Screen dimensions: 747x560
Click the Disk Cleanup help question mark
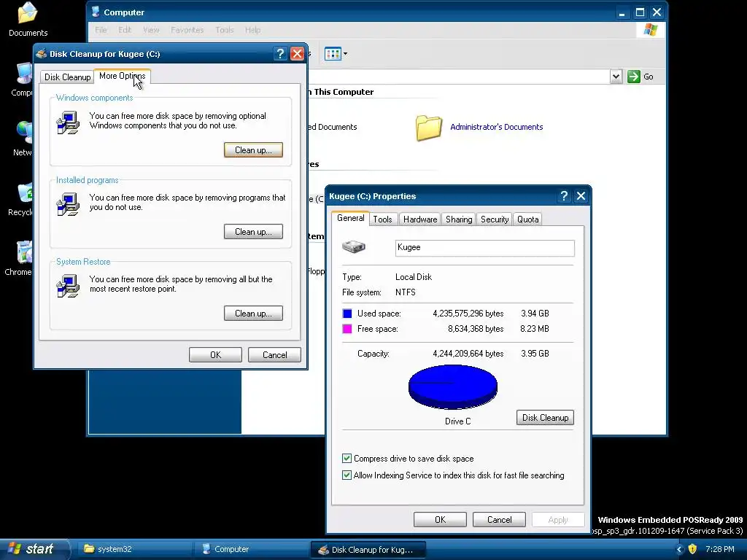pos(281,54)
